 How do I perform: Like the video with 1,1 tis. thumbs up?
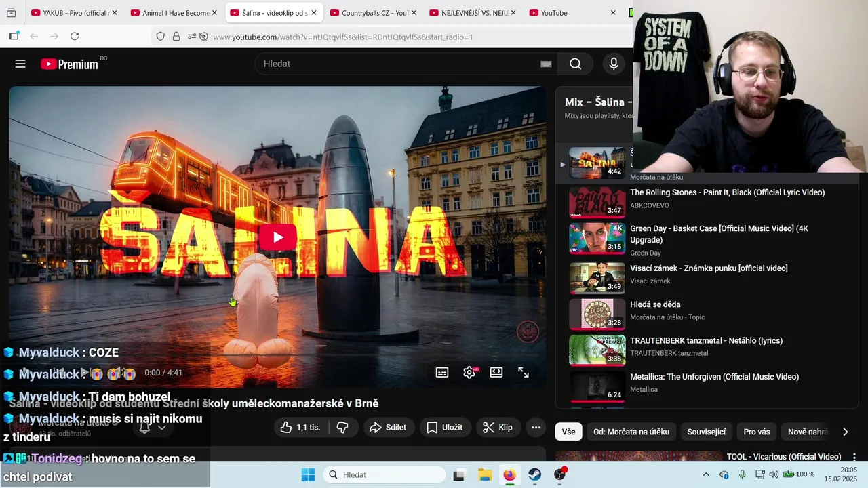[x=302, y=427]
